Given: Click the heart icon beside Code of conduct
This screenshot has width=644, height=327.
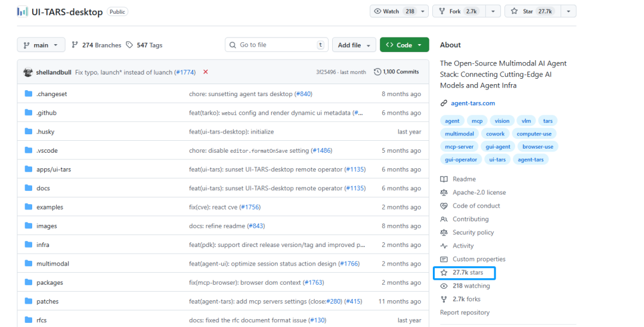Looking at the screenshot, I should (x=444, y=206).
